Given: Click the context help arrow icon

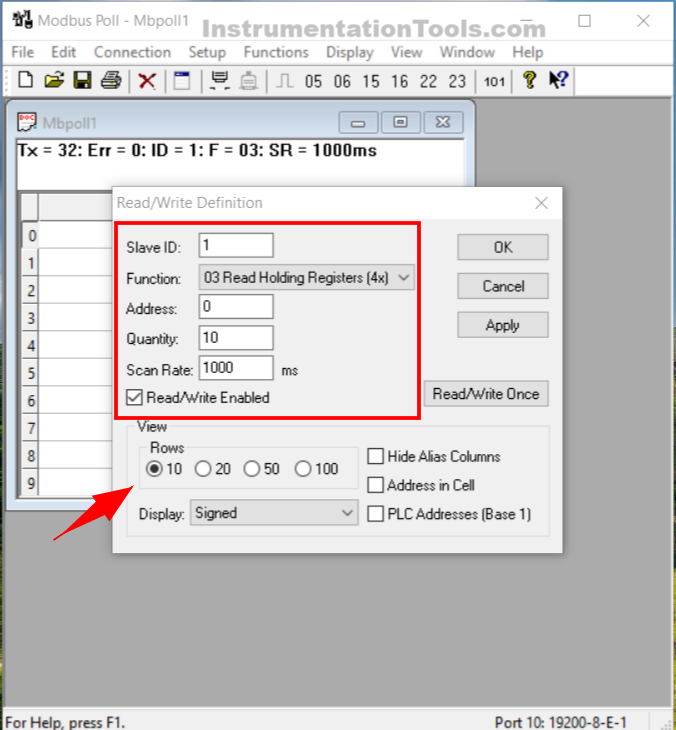Looking at the screenshot, I should pos(558,80).
